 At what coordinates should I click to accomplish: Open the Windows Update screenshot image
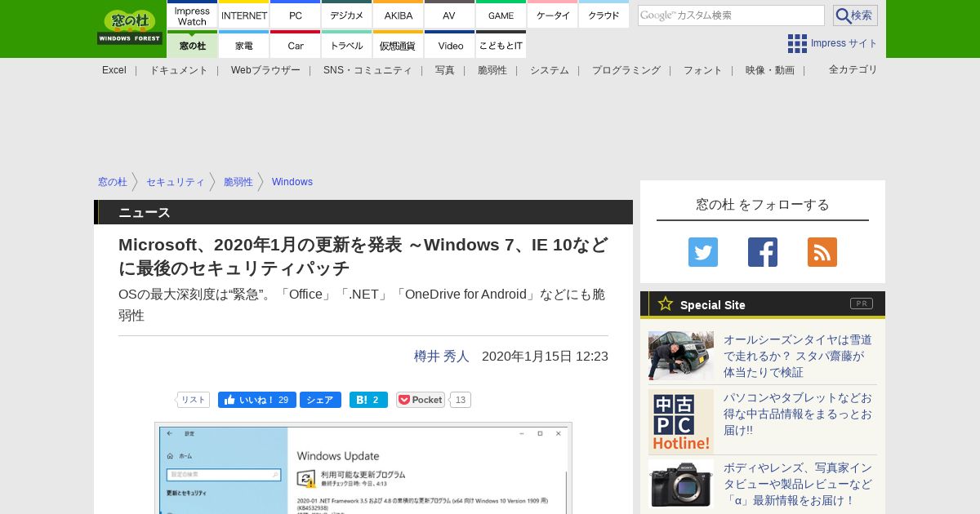tap(363, 467)
